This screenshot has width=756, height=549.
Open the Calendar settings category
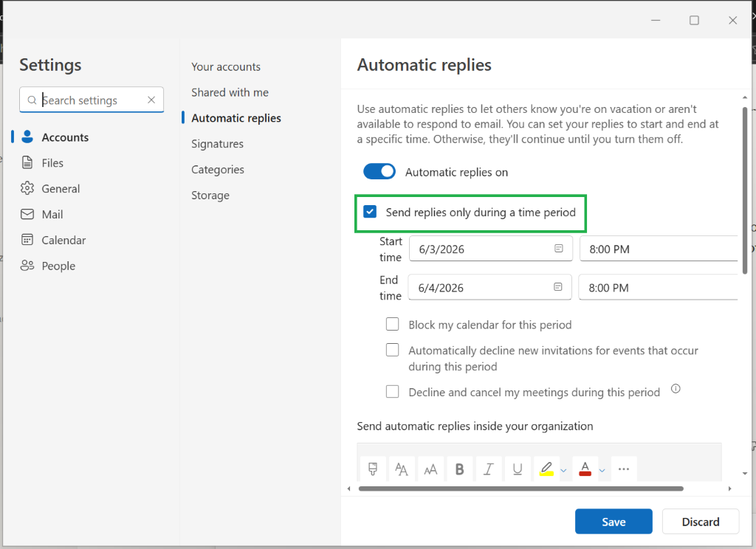click(x=63, y=240)
